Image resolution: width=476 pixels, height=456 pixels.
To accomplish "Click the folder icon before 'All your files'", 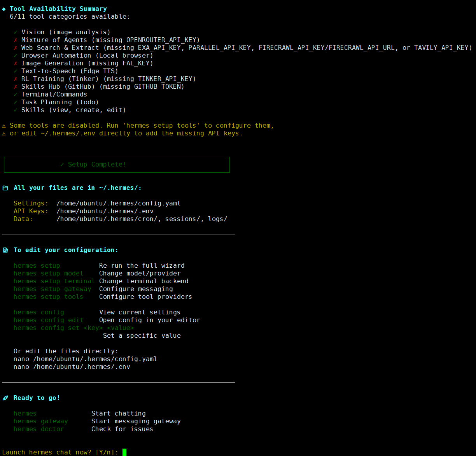I will coord(5,188).
